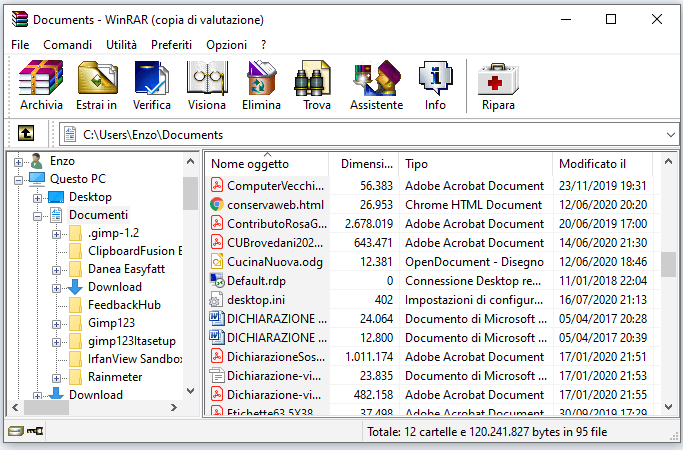Sort by Tipo column header

[476, 164]
